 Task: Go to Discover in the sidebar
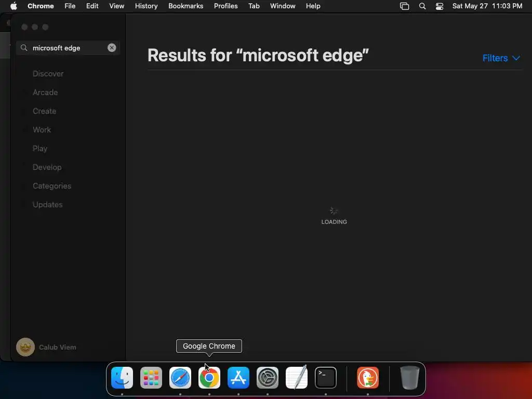pos(48,74)
